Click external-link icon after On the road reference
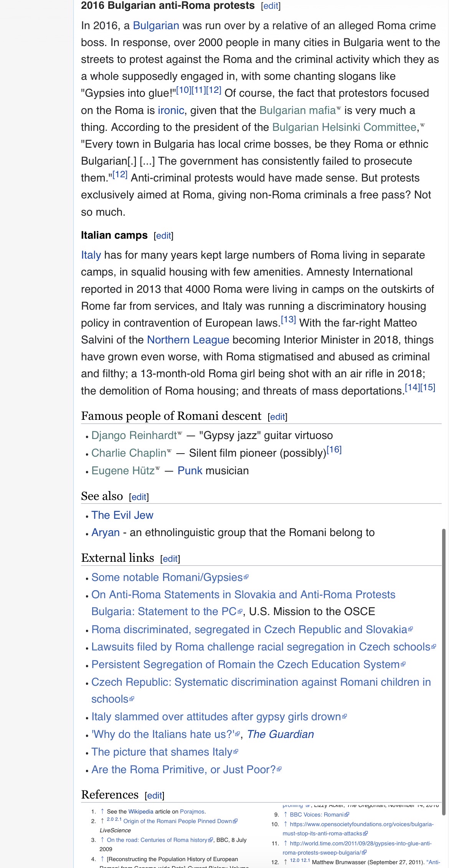The image size is (449, 868). pyautogui.click(x=211, y=840)
